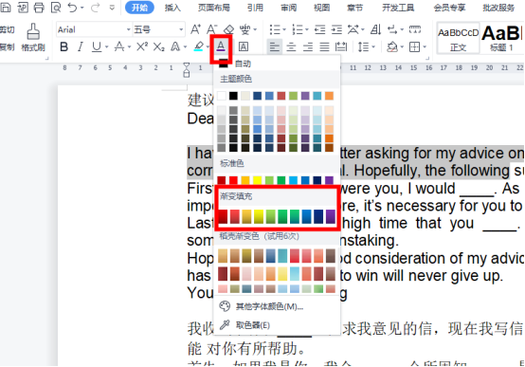Image resolution: width=525 pixels, height=367 pixels.
Task: Click the text effects outlined A icon
Action: point(175,47)
